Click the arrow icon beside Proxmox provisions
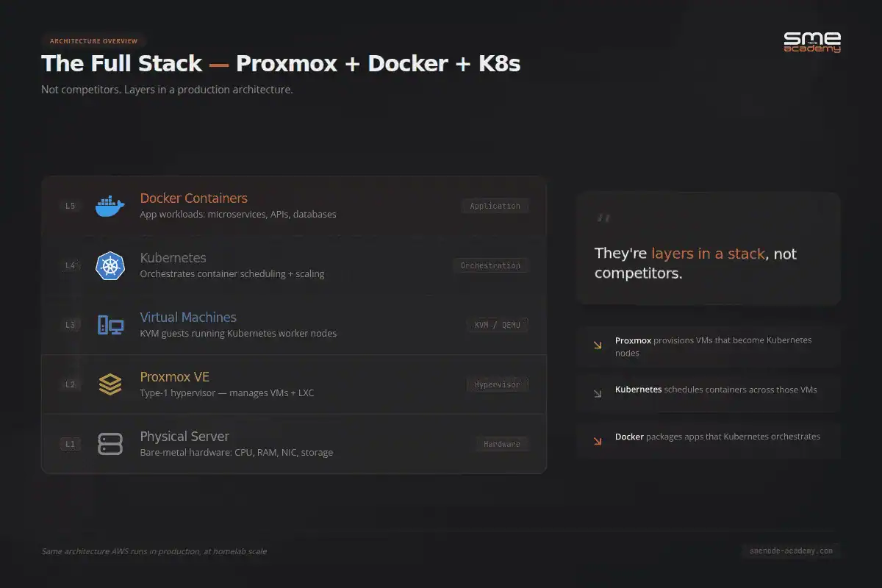 [598, 345]
